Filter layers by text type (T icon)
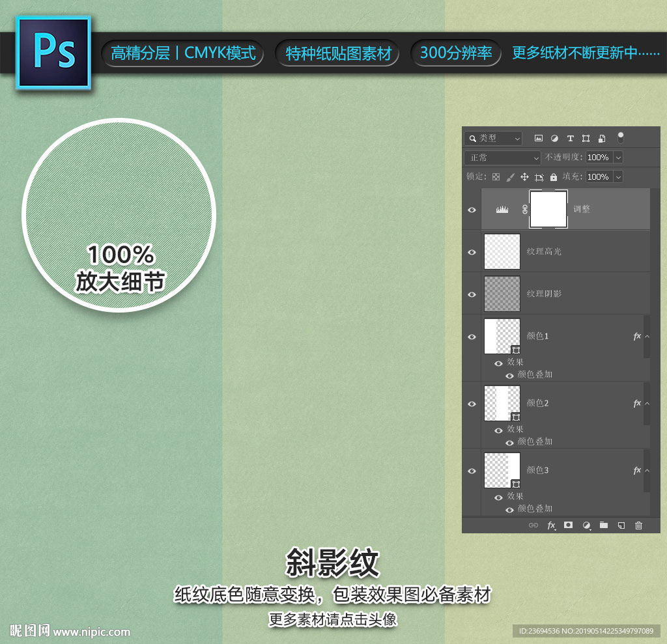Screen dimensions: 667x644 (570, 138)
